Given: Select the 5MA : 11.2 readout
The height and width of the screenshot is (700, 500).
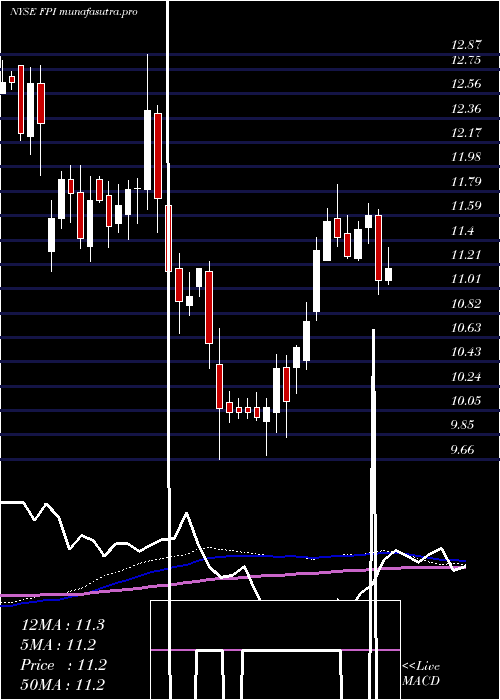Looking at the screenshot, I should click(x=59, y=645).
